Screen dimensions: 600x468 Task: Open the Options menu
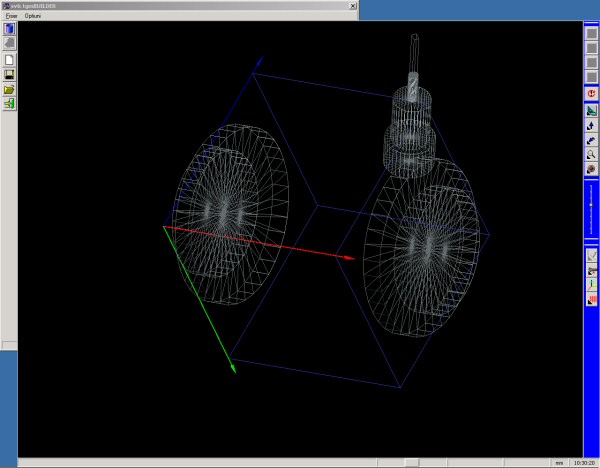[x=33, y=16]
